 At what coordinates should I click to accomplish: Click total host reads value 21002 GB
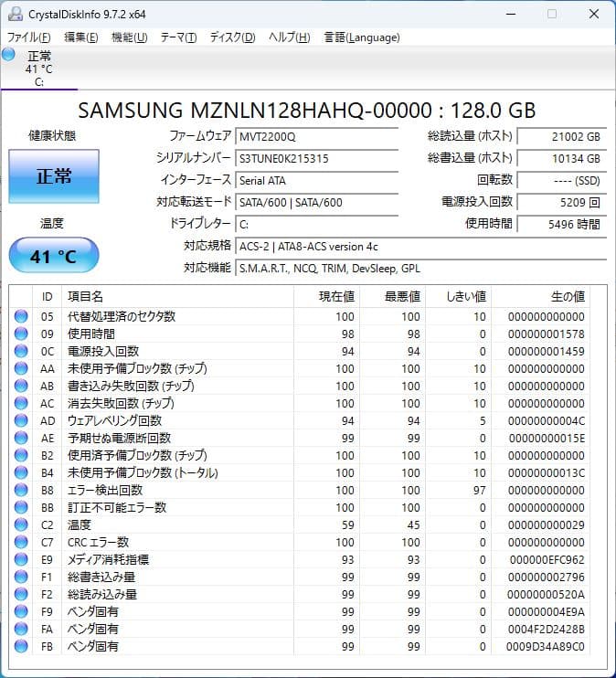click(562, 137)
